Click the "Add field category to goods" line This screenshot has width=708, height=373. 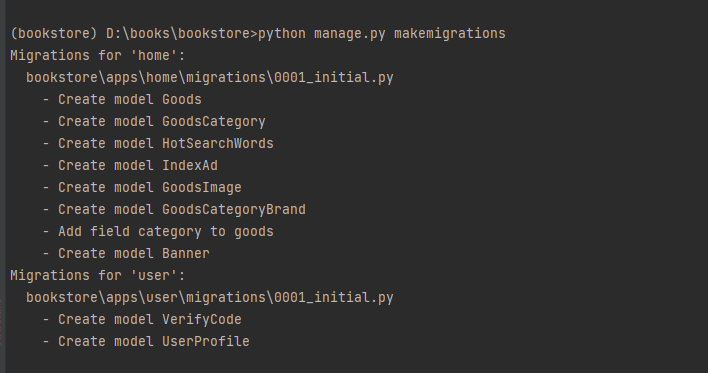[x=158, y=231]
